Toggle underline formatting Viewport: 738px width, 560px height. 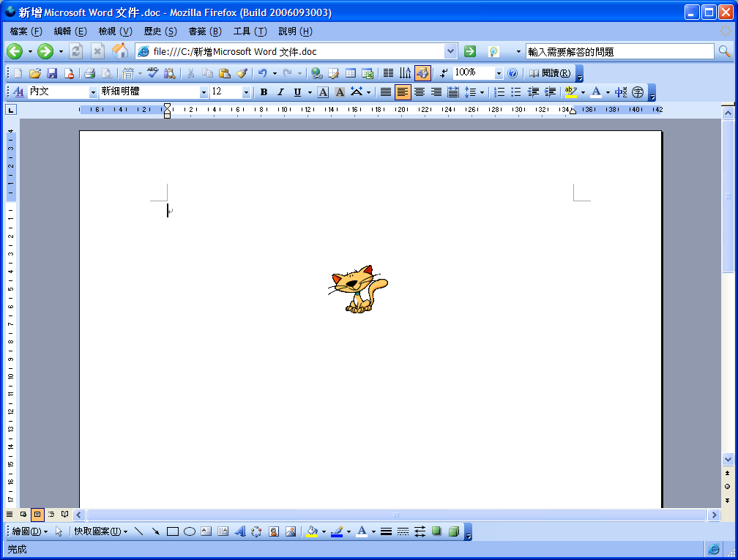[297, 92]
